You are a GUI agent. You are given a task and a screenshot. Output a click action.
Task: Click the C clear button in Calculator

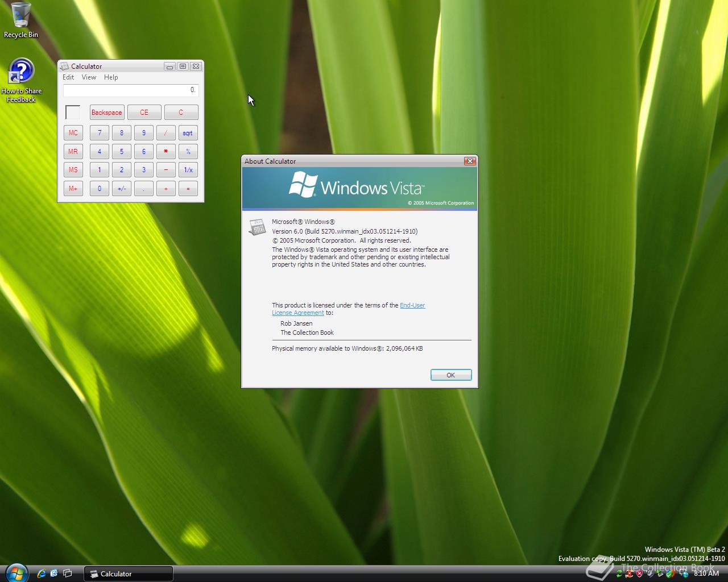(181, 113)
